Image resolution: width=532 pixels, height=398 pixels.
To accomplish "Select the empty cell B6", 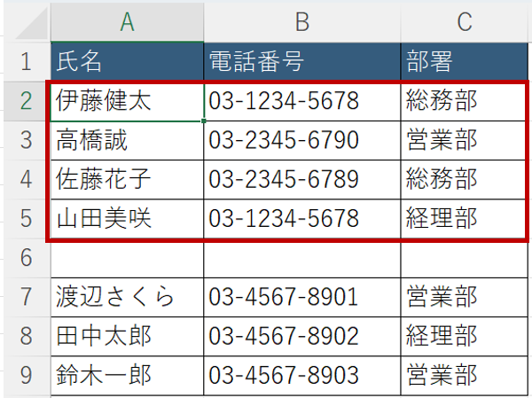I will tap(301, 258).
